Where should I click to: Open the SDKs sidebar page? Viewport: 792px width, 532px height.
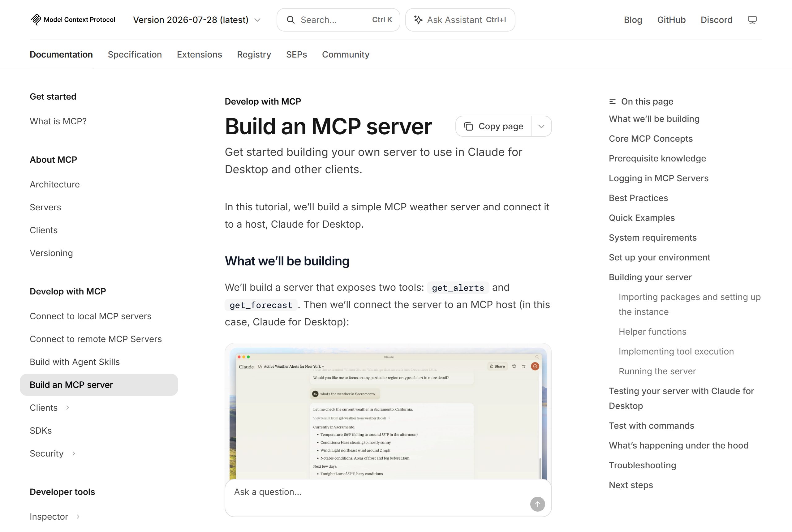tap(41, 430)
